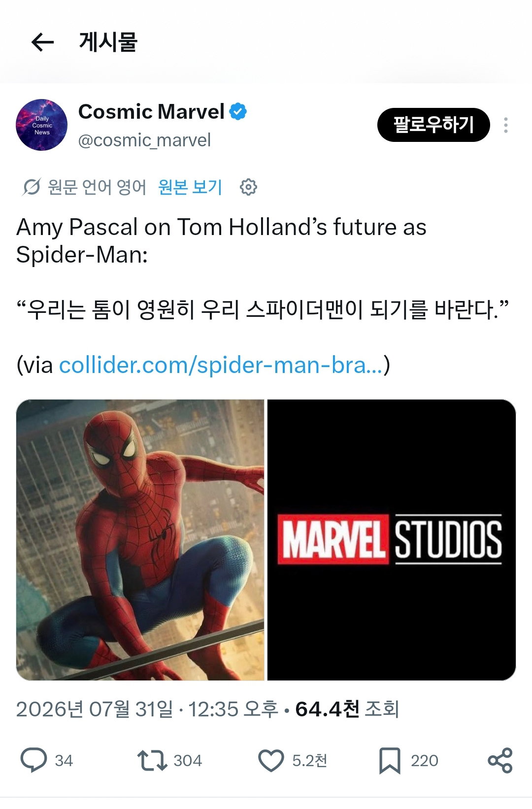Bookmark the post with the bookmark icon
Screen dimensions: 532x809
(x=390, y=761)
